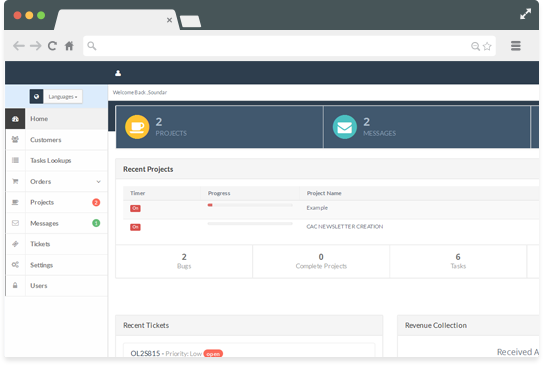Click the yellow Projects cup icon

(137, 127)
